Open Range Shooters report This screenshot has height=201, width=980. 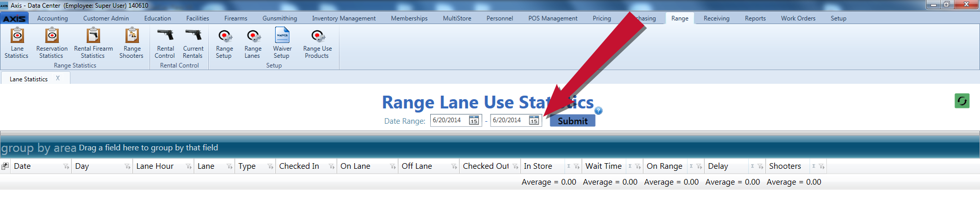tap(132, 43)
